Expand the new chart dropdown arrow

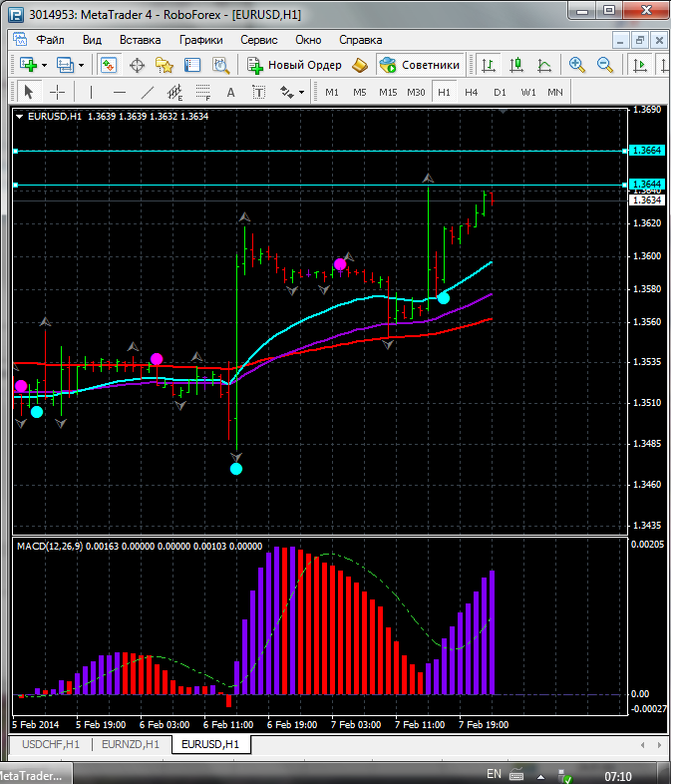[46, 65]
